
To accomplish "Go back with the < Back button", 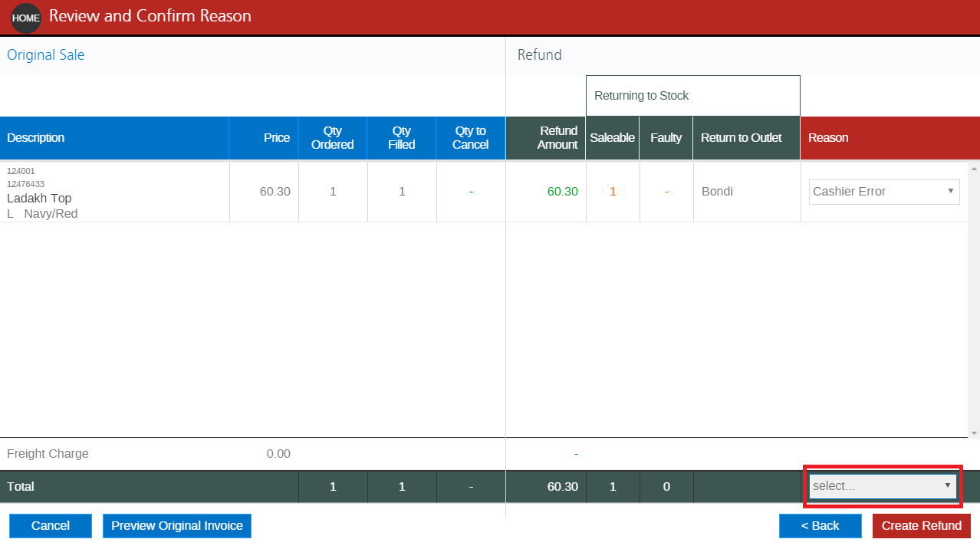I will tap(821, 526).
